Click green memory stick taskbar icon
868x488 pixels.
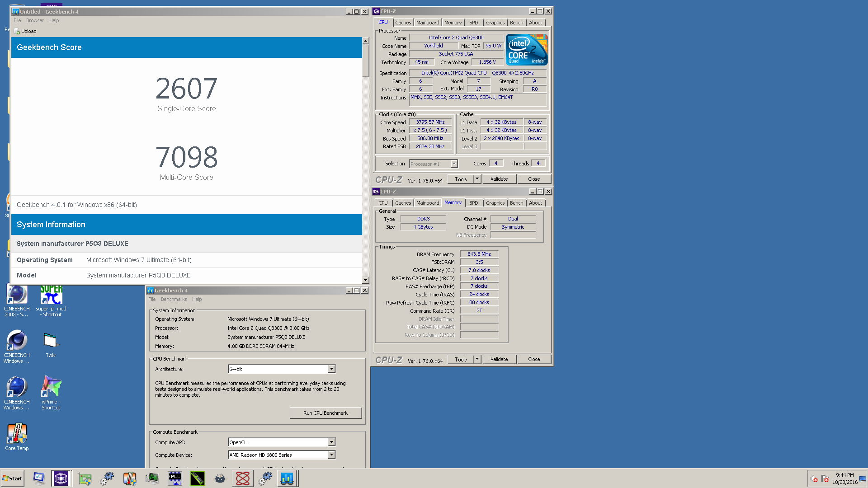pos(198,478)
